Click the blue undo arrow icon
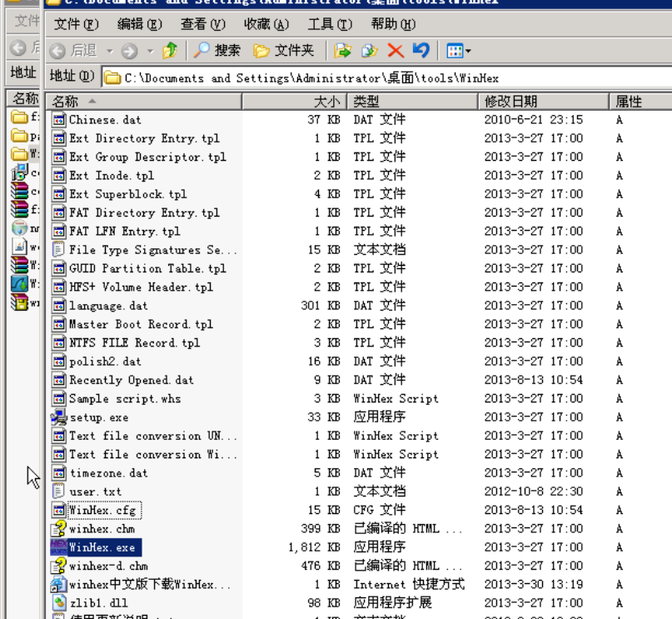 [421, 50]
